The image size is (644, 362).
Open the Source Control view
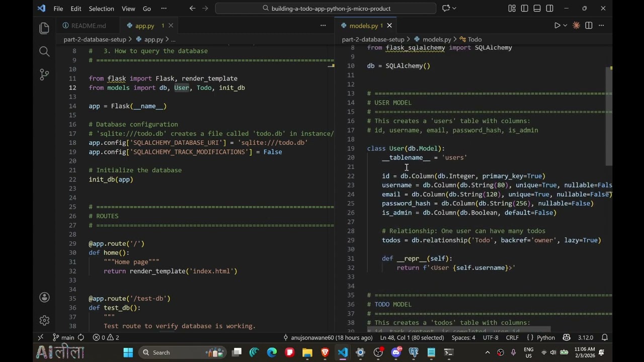[44, 74]
